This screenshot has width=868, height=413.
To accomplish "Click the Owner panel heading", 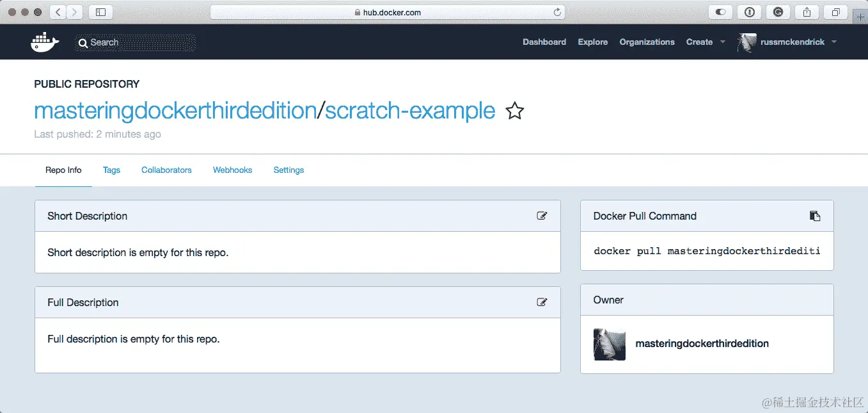I will tap(608, 300).
